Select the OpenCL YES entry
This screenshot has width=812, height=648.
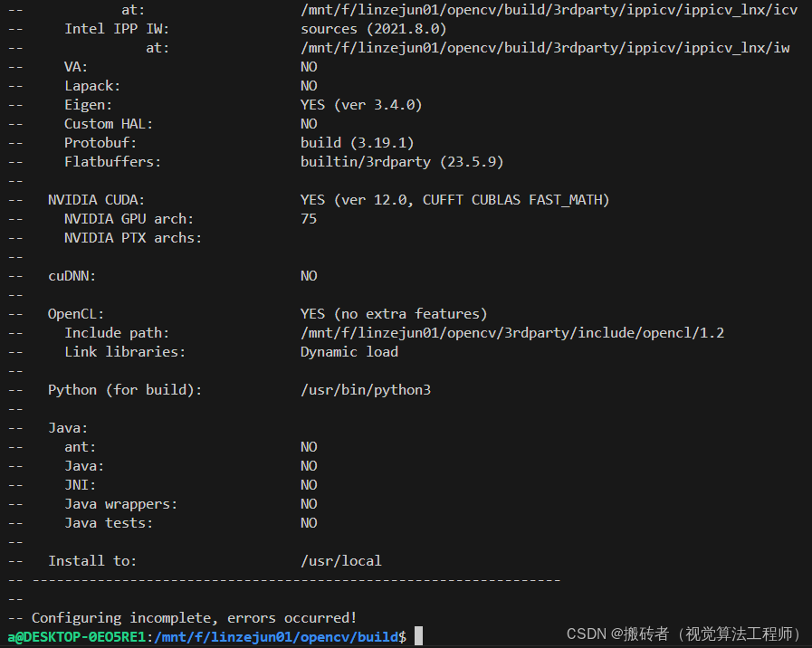tap(394, 313)
